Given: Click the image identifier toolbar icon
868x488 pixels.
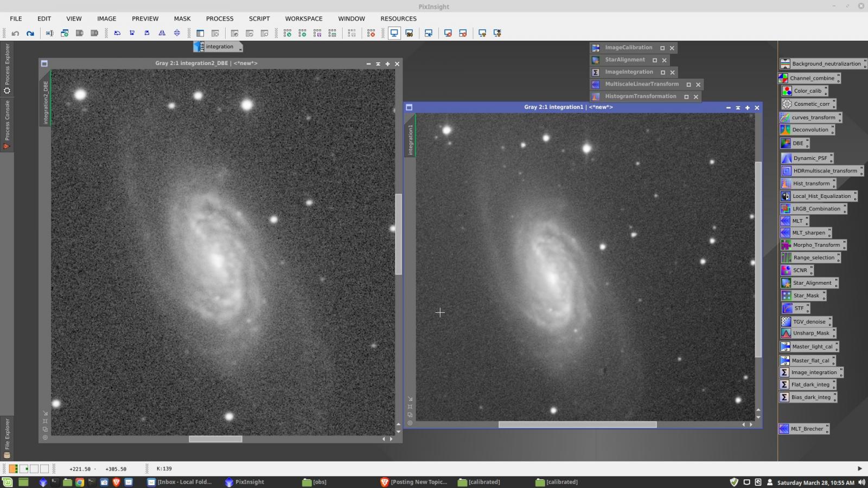Looking at the screenshot, I should (49, 33).
